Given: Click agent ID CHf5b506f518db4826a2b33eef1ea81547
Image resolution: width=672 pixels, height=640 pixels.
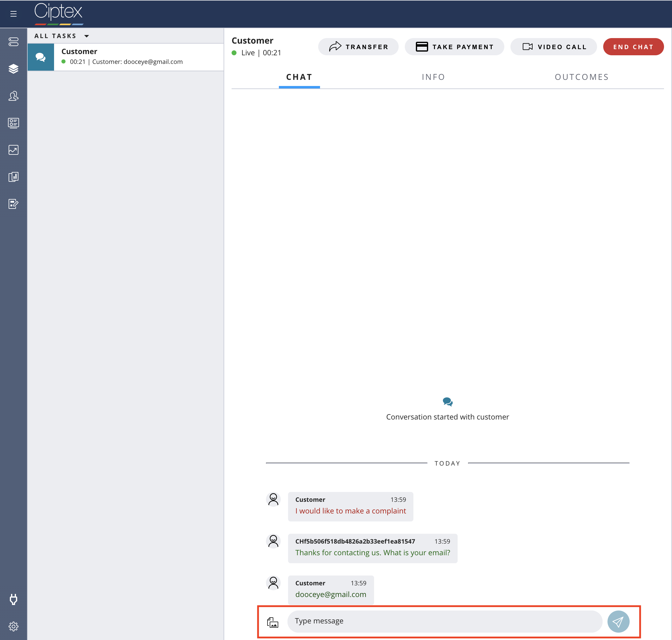Looking at the screenshot, I should pyautogui.click(x=355, y=541).
